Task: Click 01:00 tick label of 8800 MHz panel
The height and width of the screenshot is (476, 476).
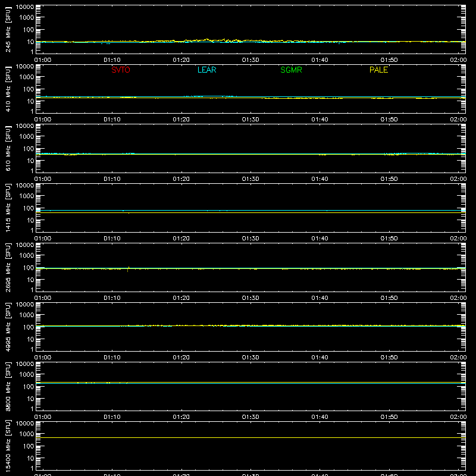Action: point(43,417)
